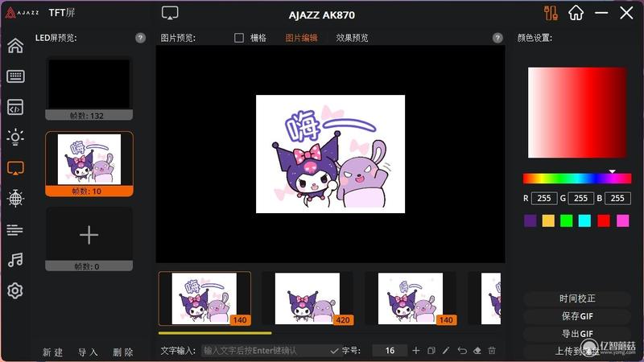Select the first frame thumbnail, marked 140
This screenshot has height=362, width=644.
click(204, 298)
